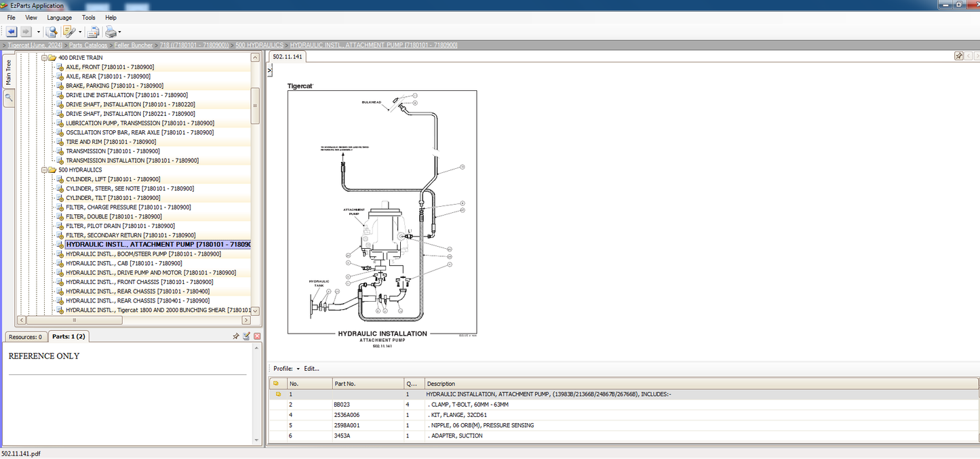Toggle the pin on the Parts panel
The height and width of the screenshot is (459, 980).
tap(236, 336)
